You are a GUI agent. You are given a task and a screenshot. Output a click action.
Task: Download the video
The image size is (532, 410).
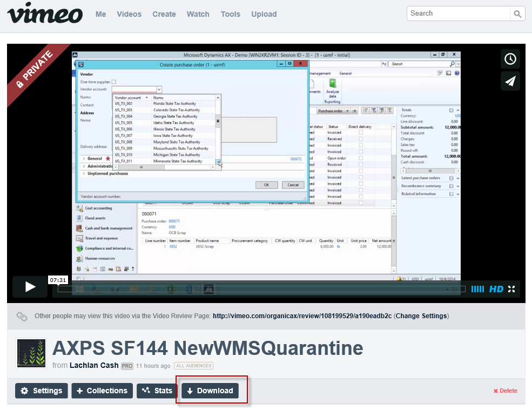(210, 391)
